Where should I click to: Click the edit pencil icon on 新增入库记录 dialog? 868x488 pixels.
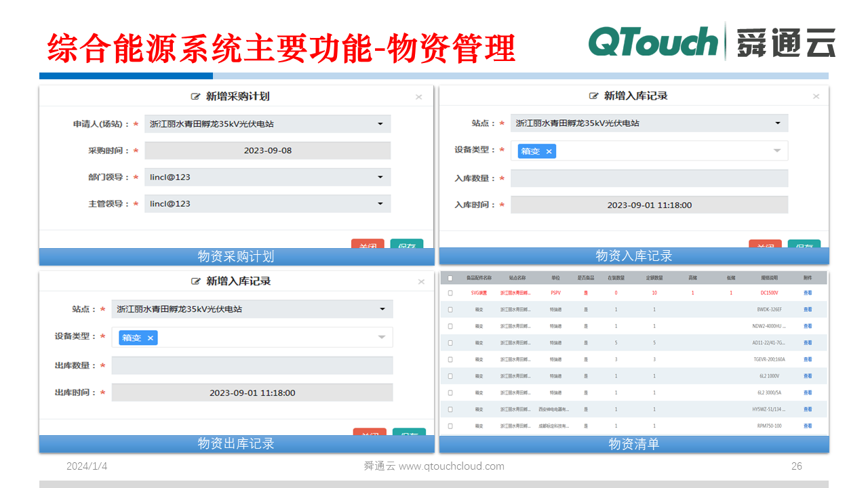592,96
